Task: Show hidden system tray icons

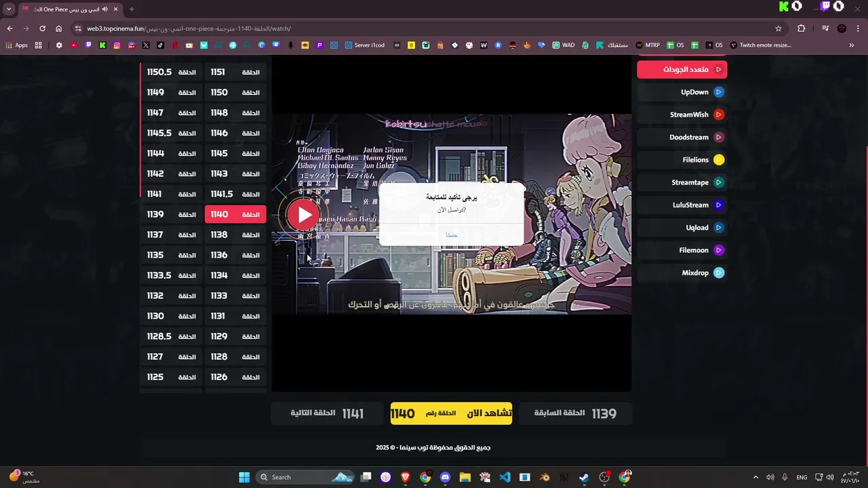Action: tap(755, 477)
